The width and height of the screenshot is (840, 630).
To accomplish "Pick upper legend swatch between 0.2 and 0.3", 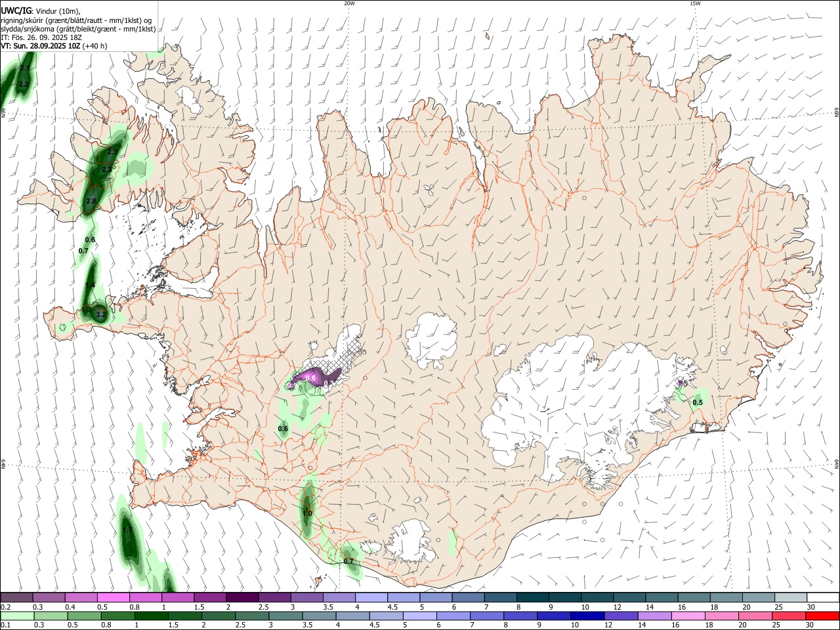I will [16, 597].
